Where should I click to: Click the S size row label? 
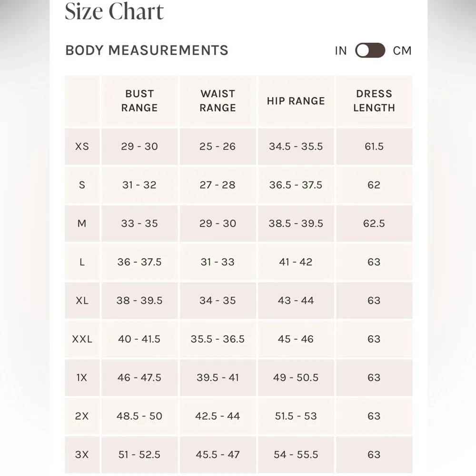(x=82, y=185)
